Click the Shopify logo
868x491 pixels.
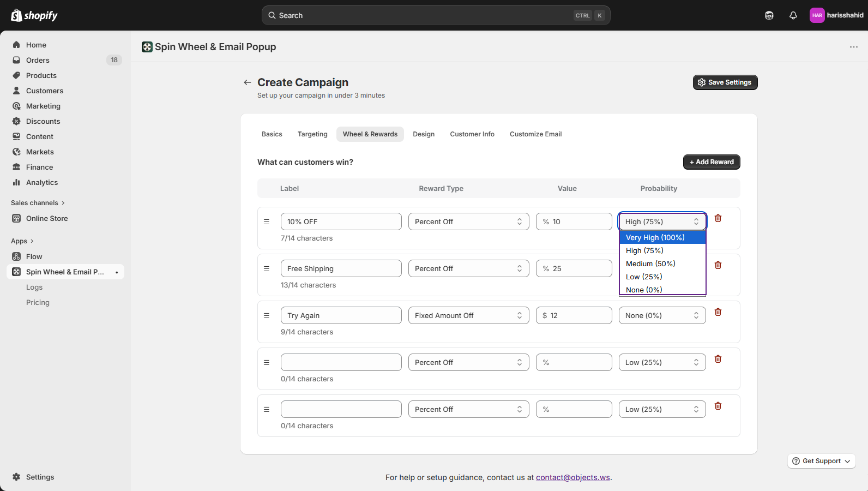[x=34, y=15]
